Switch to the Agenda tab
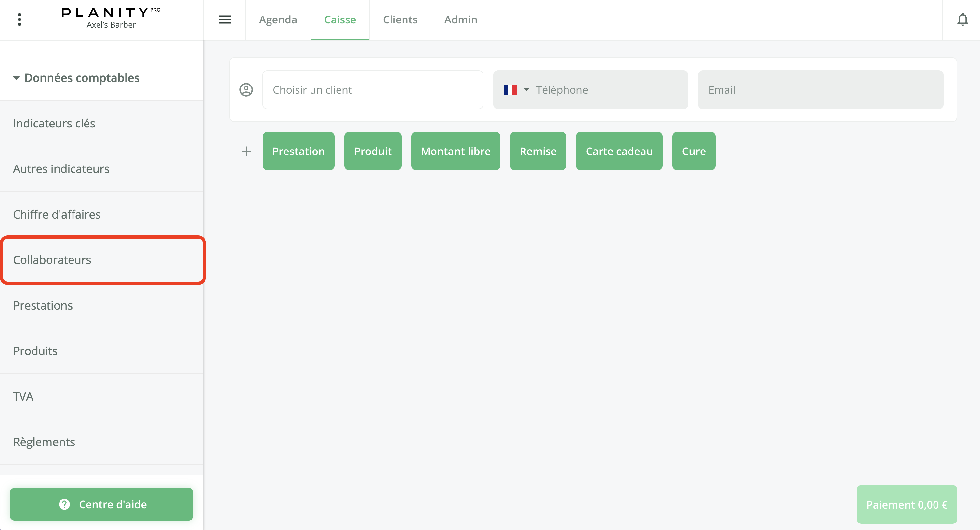Image resolution: width=980 pixels, height=530 pixels. tap(278, 20)
